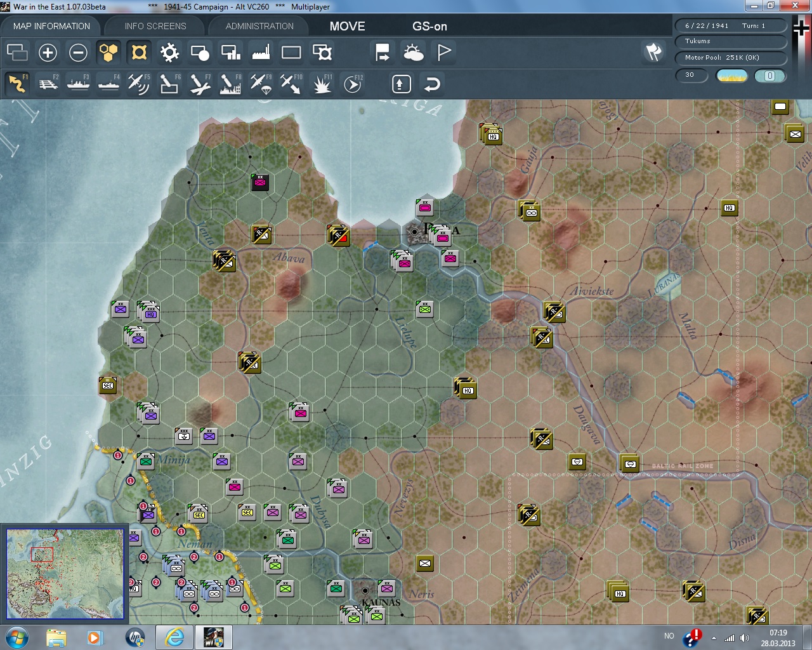Zoom out the map with minus icon
The image size is (812, 650).
[x=78, y=52]
